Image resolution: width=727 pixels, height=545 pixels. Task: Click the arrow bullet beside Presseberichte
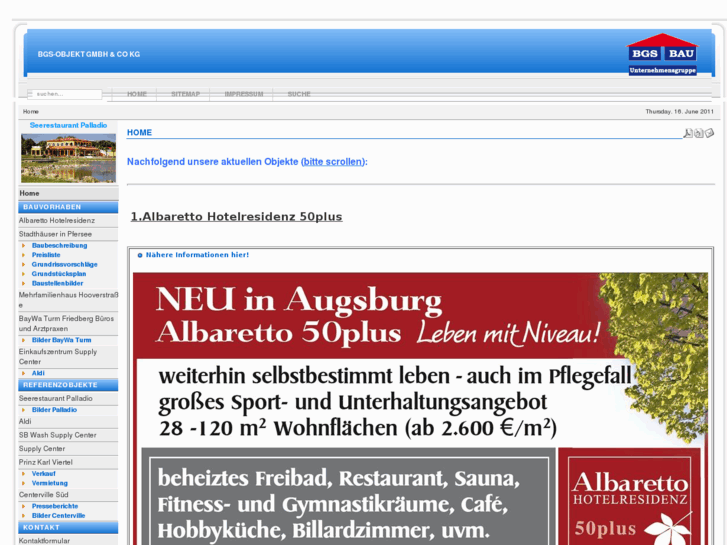(x=24, y=506)
